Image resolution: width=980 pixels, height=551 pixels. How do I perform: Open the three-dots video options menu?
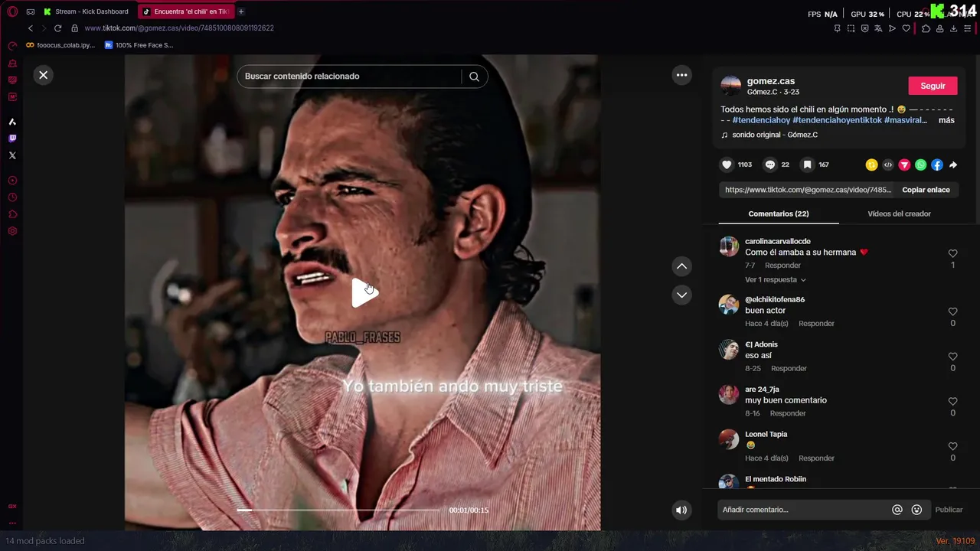pos(681,75)
